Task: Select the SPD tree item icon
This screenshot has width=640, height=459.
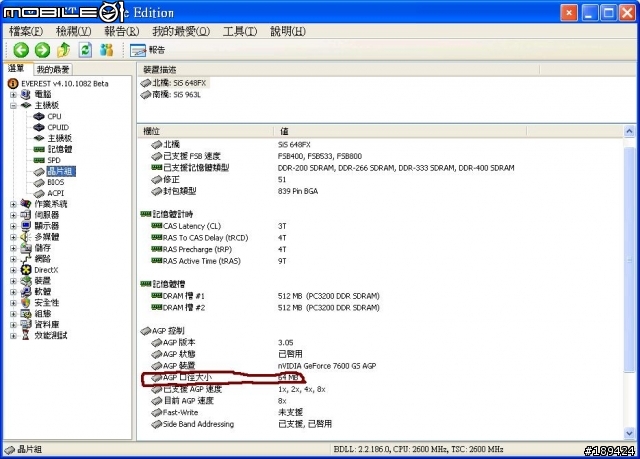Action: (39, 160)
